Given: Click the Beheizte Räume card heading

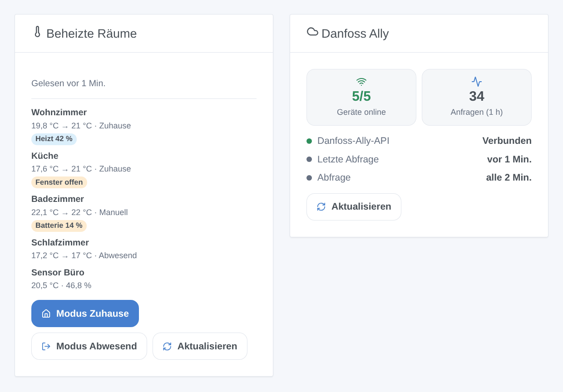Looking at the screenshot, I should pyautogui.click(x=91, y=34).
